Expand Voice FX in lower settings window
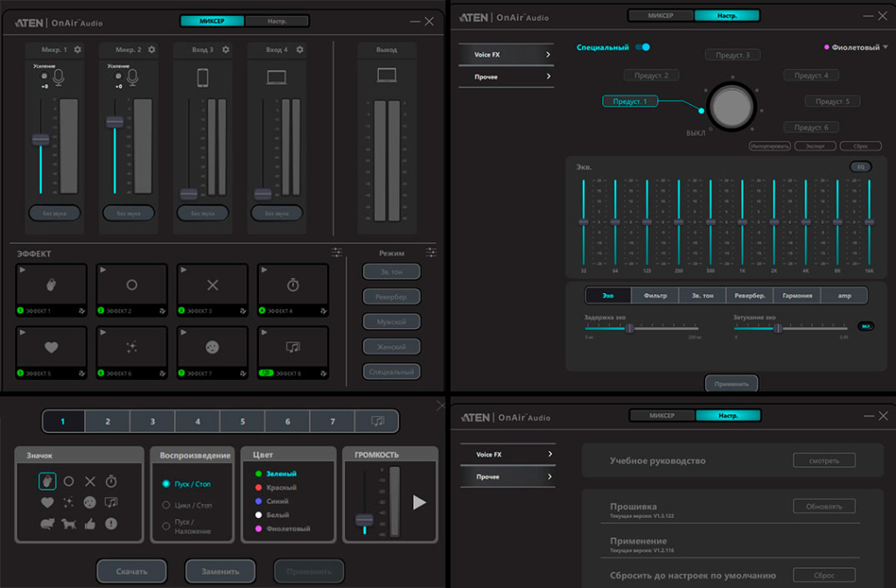The image size is (896, 588). (508, 455)
